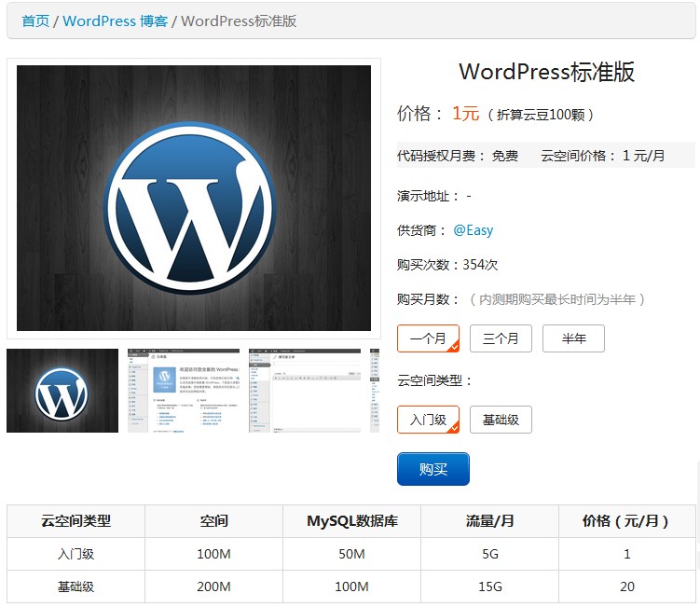The width and height of the screenshot is (700, 607).
Task: Go to 首页 breadcrumb link
Action: [35, 21]
